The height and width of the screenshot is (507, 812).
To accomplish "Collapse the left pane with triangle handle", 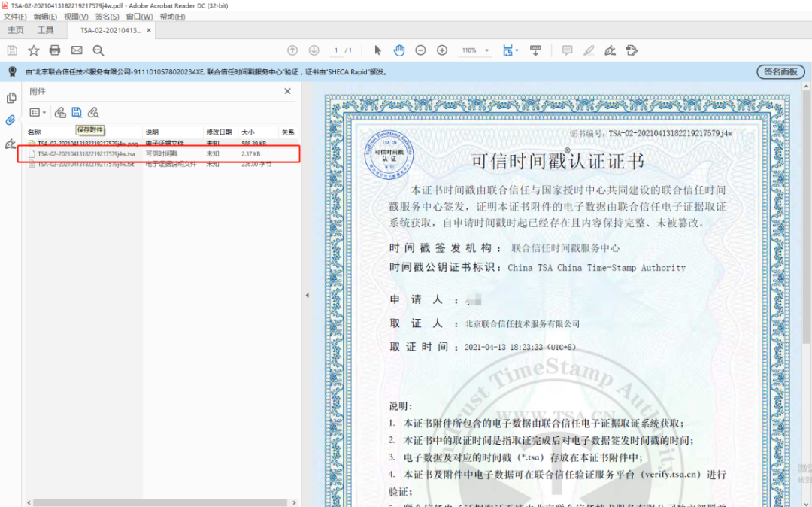I will click(307, 295).
